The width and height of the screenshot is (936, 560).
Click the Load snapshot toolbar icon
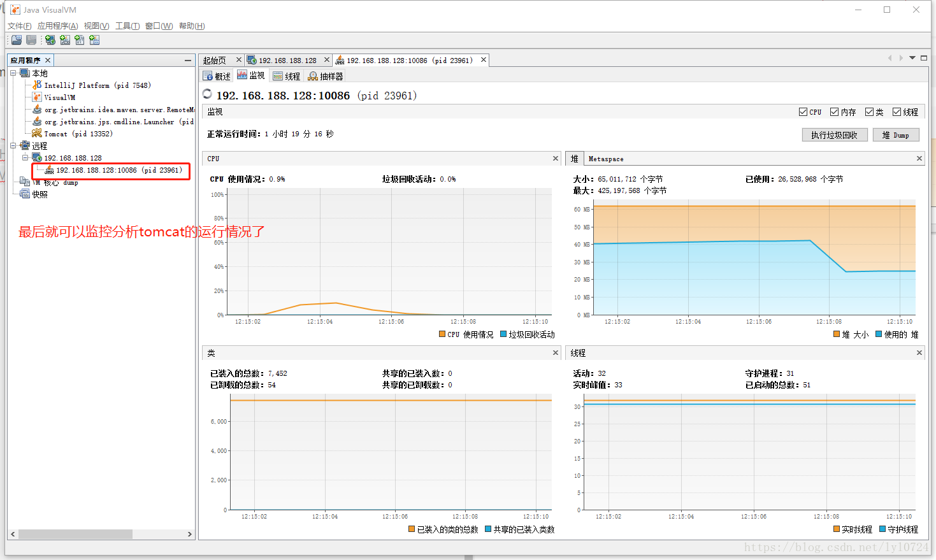pyautogui.click(x=17, y=39)
